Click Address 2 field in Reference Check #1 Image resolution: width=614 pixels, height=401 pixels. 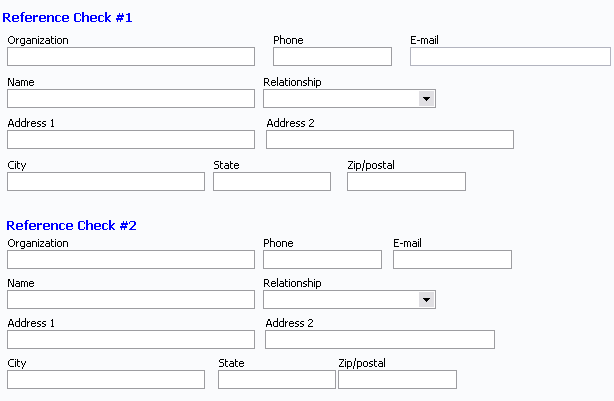(390, 139)
